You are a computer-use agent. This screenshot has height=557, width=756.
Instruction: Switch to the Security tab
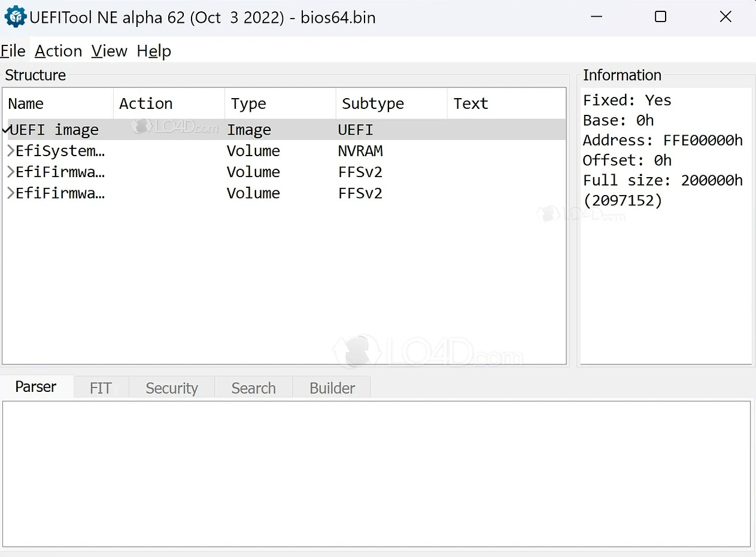[172, 388]
